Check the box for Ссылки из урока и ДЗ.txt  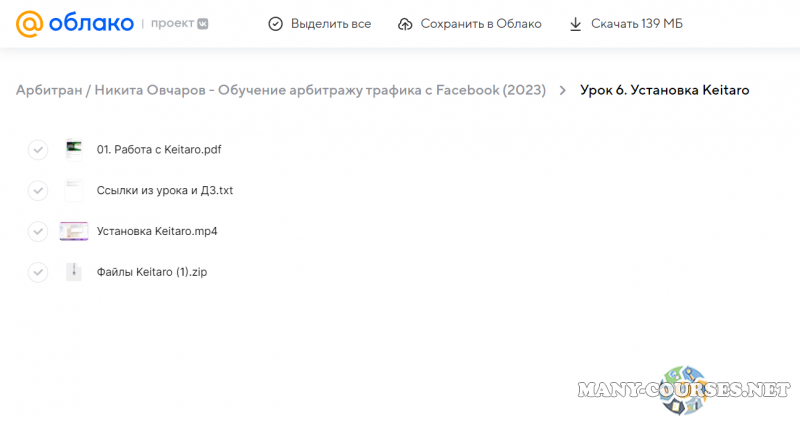click(37, 190)
